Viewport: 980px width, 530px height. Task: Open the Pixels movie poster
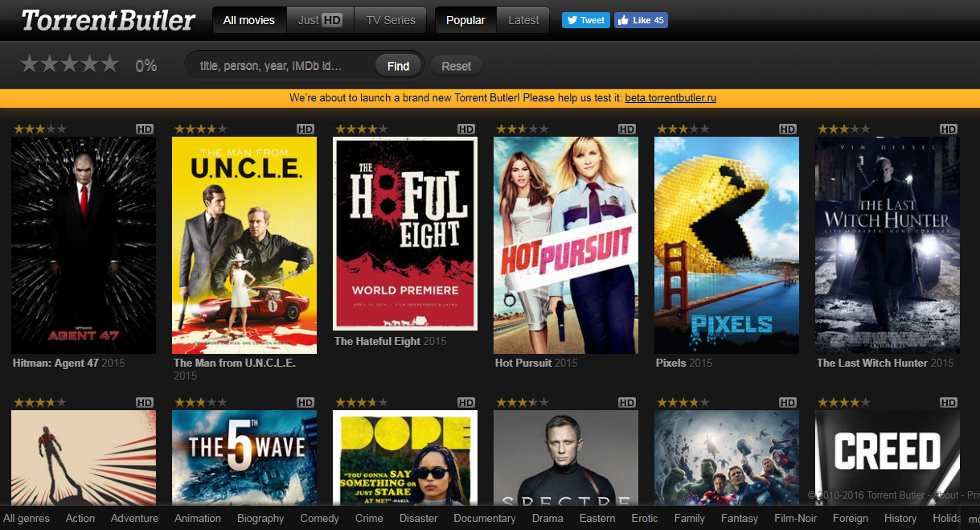point(727,245)
